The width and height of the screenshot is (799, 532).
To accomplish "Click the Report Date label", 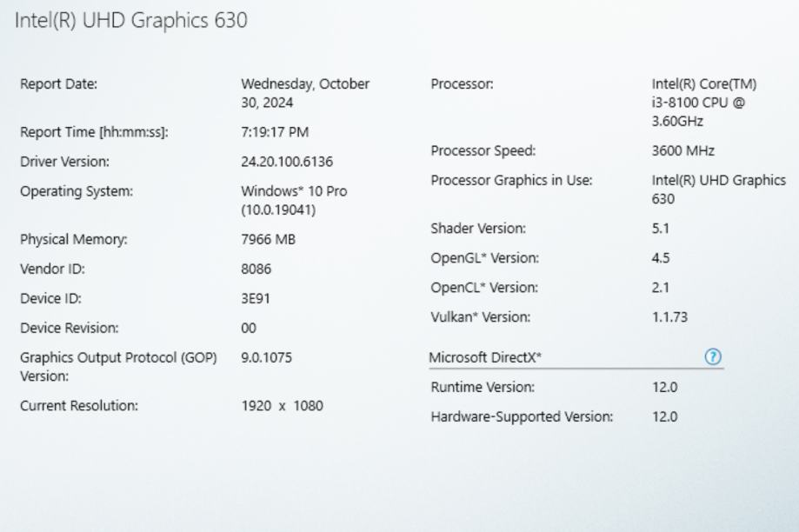I will tap(58, 84).
